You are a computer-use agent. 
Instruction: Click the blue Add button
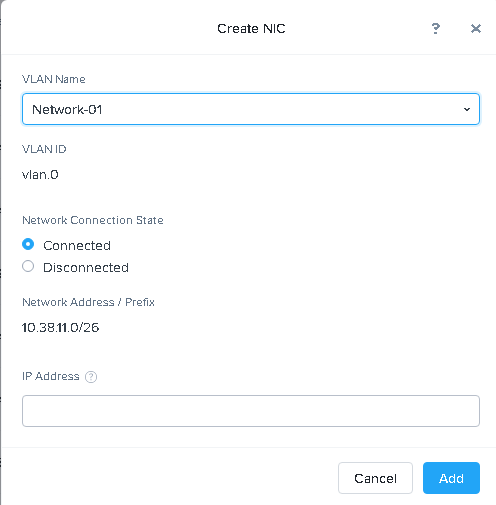[x=451, y=478]
